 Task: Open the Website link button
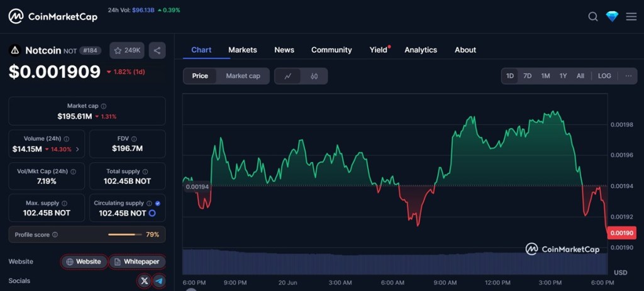click(84, 261)
